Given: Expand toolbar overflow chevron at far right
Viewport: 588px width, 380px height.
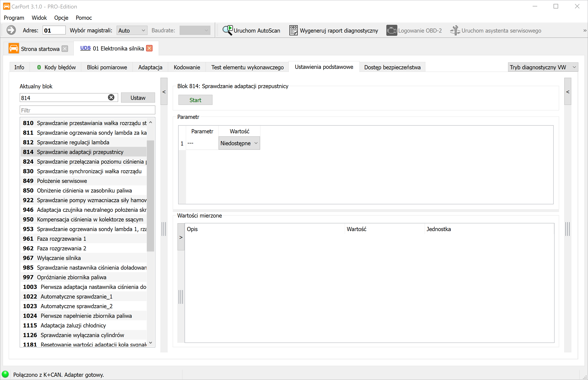Looking at the screenshot, I should [x=585, y=31].
